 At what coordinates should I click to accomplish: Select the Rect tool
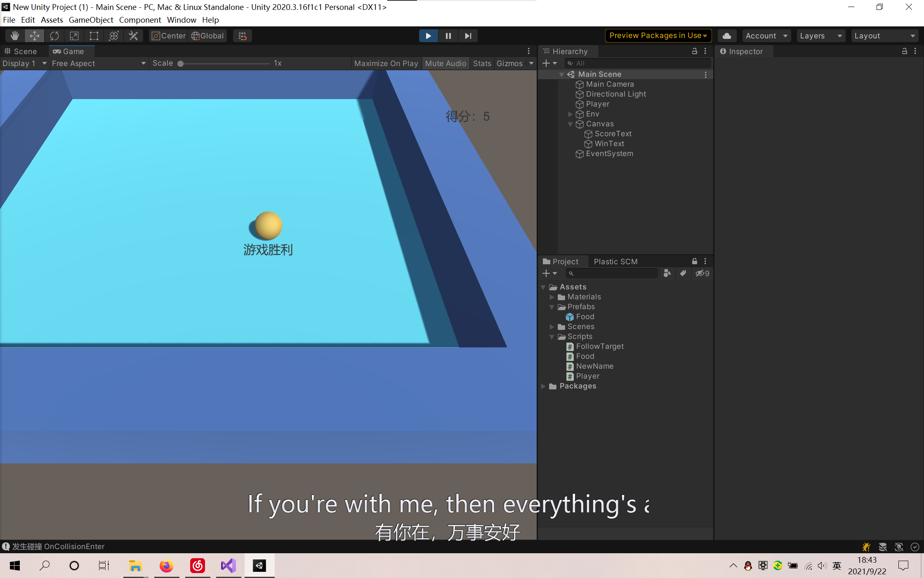(x=94, y=36)
